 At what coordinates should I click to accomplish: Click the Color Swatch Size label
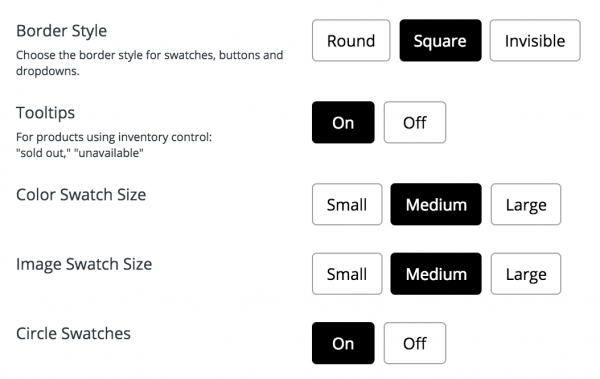(x=81, y=194)
